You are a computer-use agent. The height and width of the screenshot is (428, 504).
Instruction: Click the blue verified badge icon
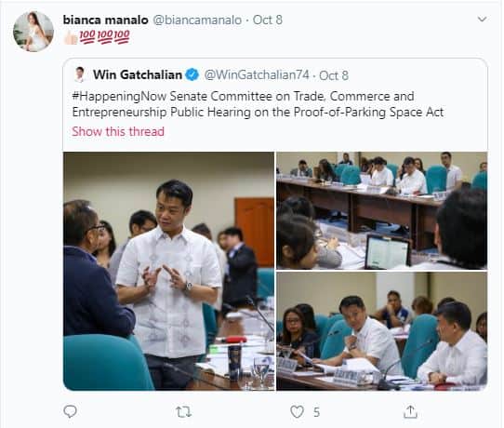point(192,75)
